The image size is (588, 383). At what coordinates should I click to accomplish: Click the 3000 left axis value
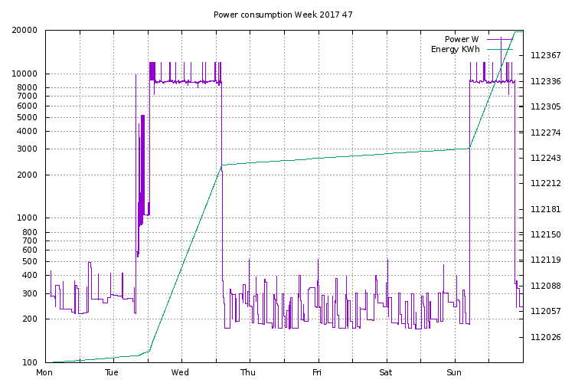[x=27, y=149]
